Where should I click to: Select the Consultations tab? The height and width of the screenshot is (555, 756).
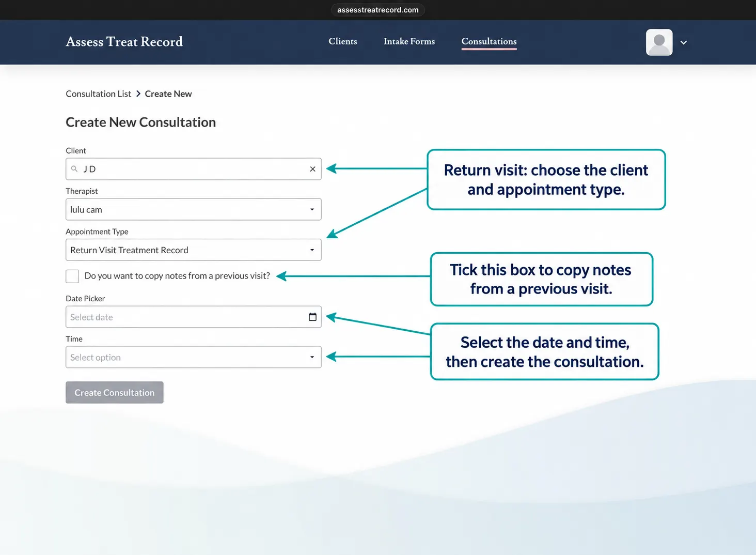[489, 41]
